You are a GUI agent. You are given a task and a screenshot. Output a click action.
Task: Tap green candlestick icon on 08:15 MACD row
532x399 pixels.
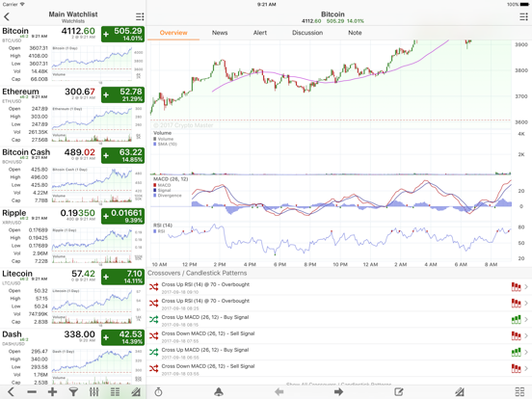pyautogui.click(x=516, y=320)
